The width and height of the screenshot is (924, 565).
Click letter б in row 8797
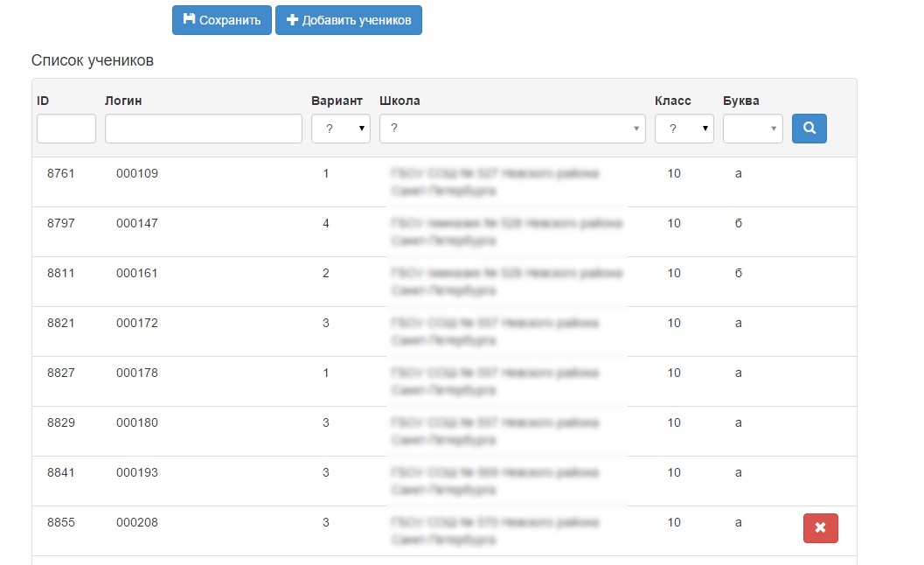pyautogui.click(x=739, y=224)
